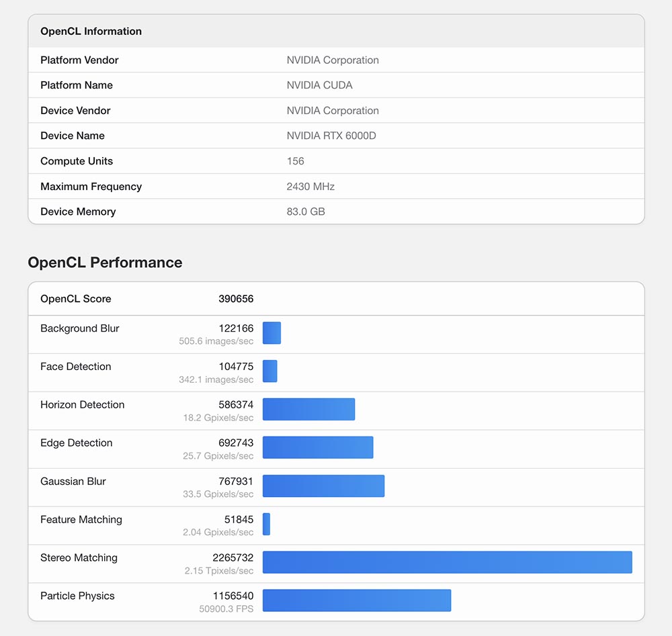Click the Horizon Detection score bar
Image resolution: width=672 pixels, height=636 pixels.
pos(308,409)
